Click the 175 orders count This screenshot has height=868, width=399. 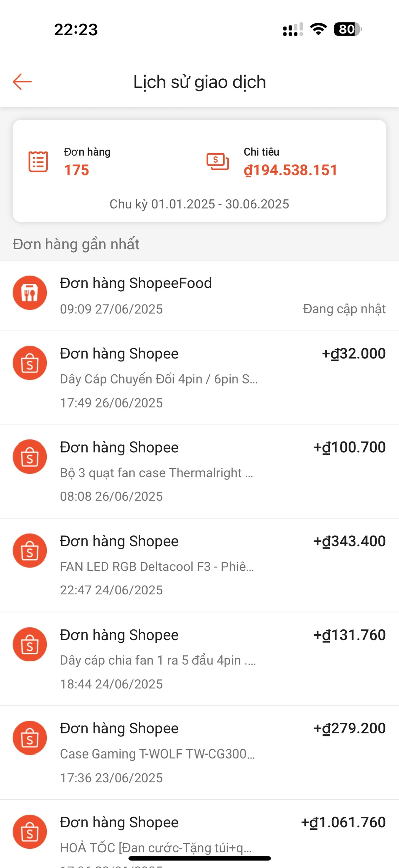pos(77,170)
